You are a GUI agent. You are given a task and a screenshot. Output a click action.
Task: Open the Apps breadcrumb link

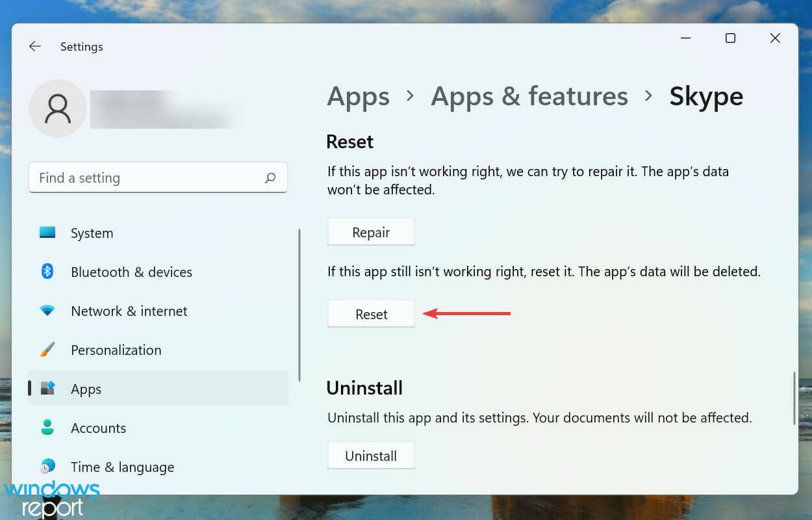click(x=358, y=96)
